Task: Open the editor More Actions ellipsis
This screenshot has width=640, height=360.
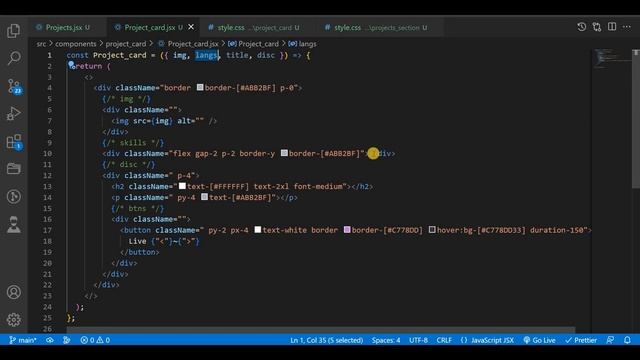Action: 627,27
